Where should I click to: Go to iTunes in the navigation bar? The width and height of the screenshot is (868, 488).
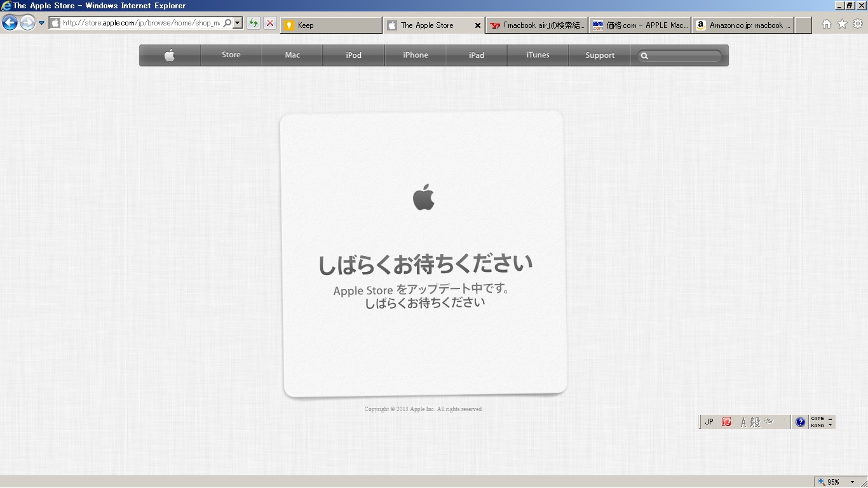pos(538,55)
